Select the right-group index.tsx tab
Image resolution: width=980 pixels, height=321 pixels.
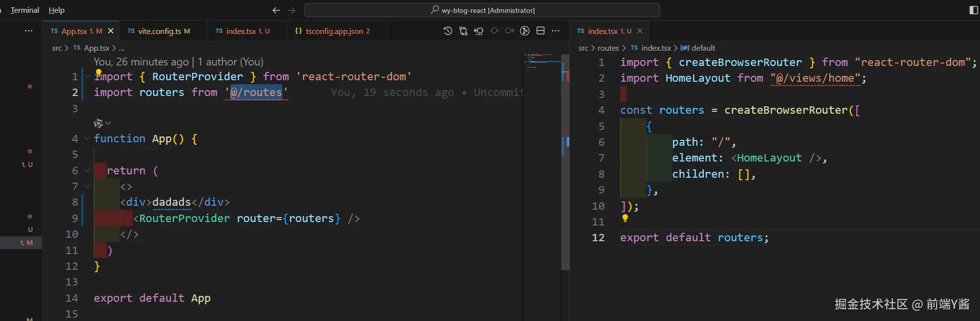609,31
